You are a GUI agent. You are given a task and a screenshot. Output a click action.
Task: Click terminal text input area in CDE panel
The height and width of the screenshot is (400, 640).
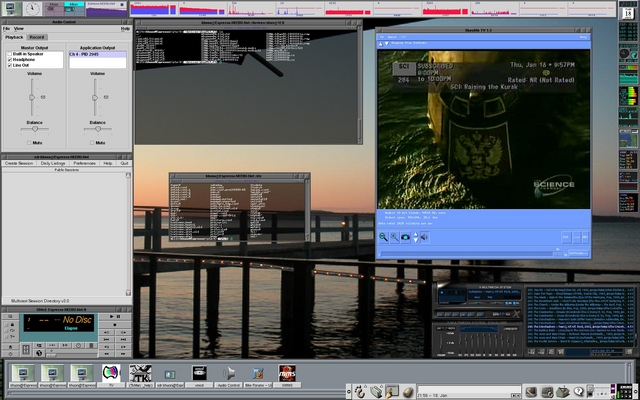tap(469, 390)
